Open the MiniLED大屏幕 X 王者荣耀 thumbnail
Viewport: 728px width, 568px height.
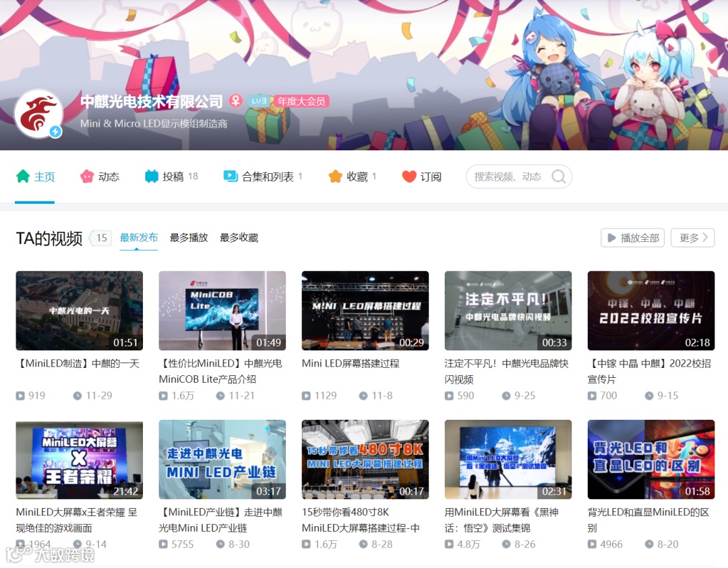coord(80,460)
